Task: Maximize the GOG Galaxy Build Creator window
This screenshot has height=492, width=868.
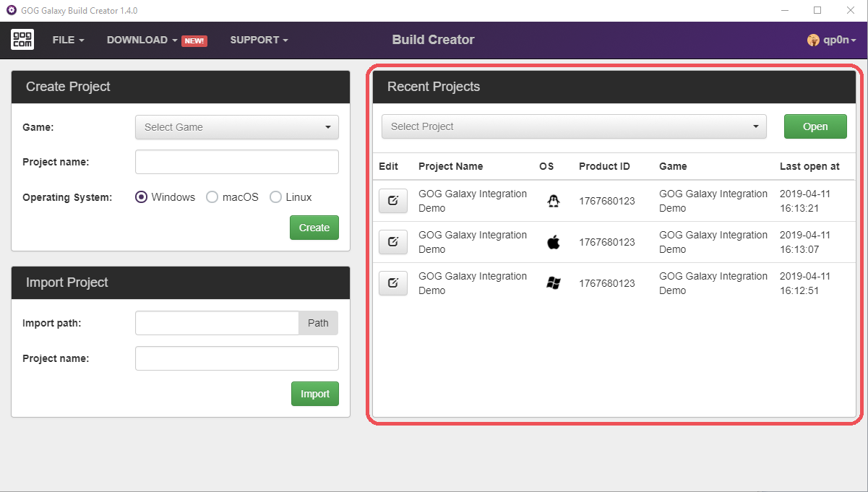Action: (817, 10)
